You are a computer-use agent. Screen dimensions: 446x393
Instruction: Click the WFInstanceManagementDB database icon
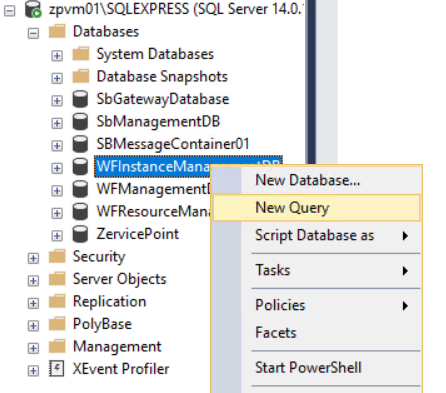click(80, 167)
